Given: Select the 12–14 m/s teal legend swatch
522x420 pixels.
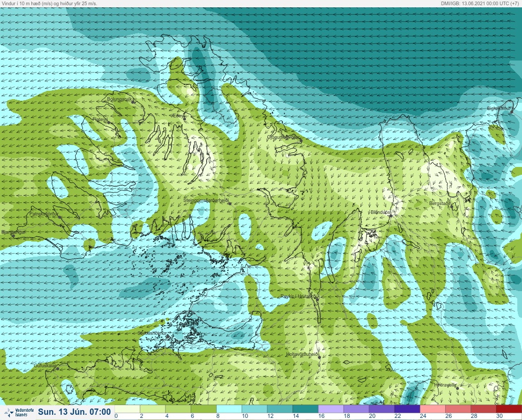Looking at the screenshot, I should pyautogui.click(x=280, y=409).
